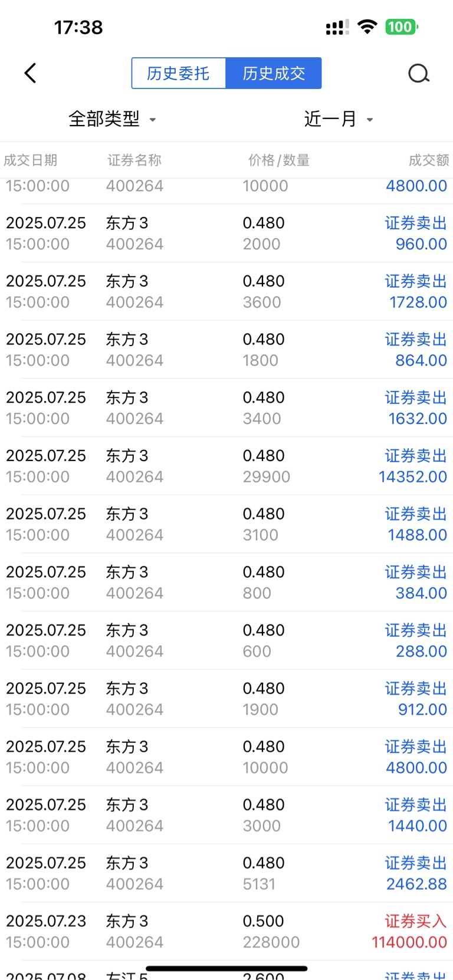Viewport: 453px width, 980px height.
Task: Select the sell row with quantity 800
Action: [226, 582]
